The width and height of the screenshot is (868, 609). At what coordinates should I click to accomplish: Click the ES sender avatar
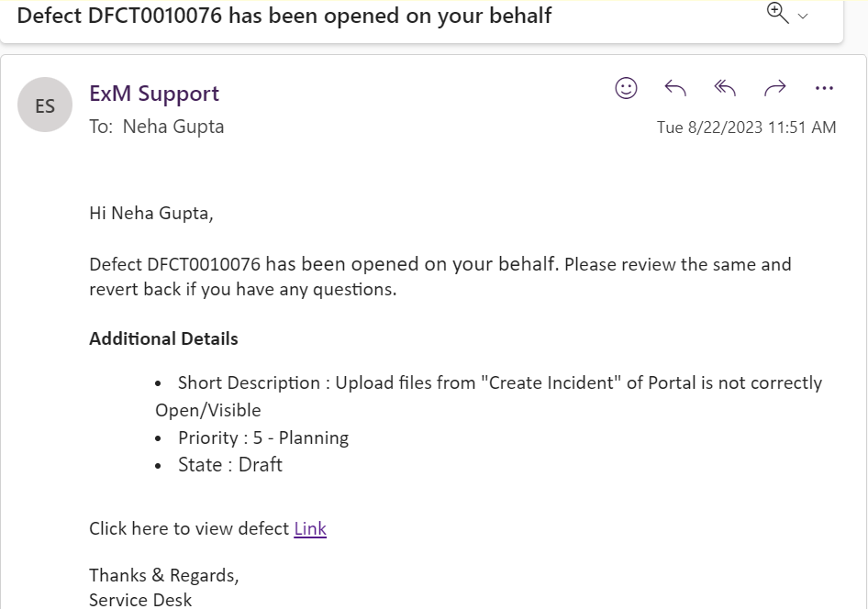45,105
